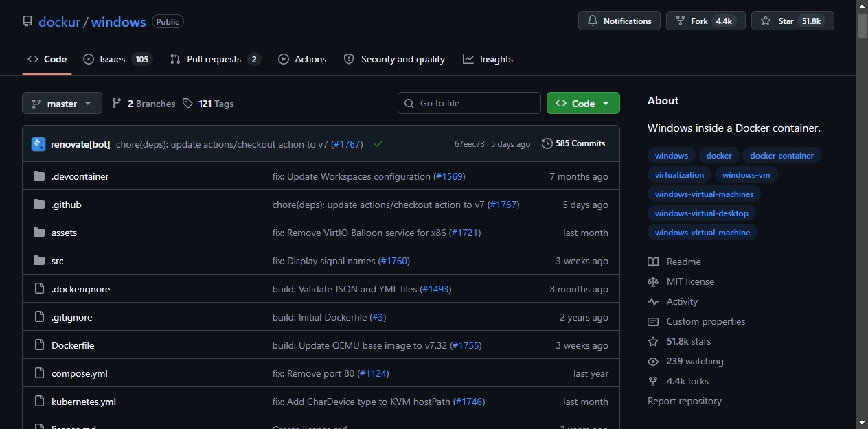Open the 'fix: Display signal names' commit message

tap(324, 261)
